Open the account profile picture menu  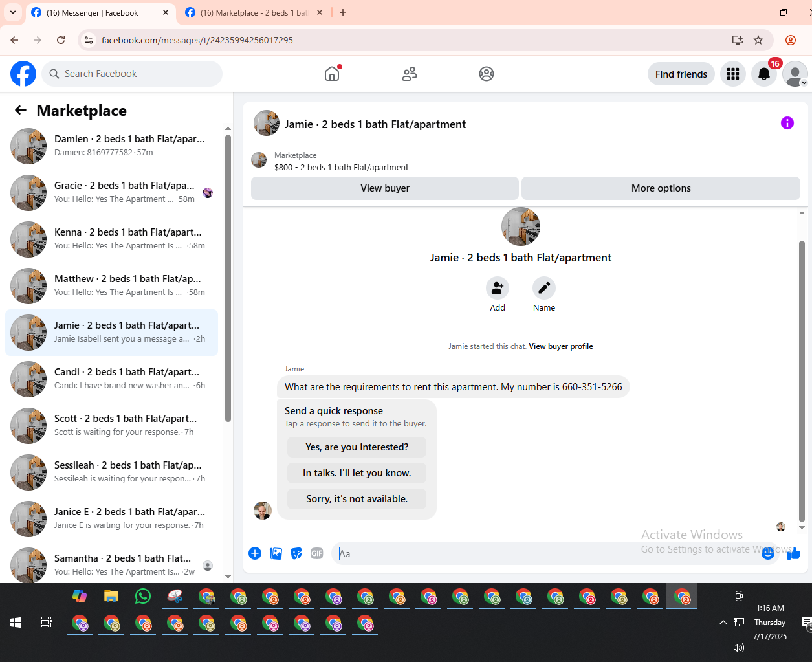point(795,74)
